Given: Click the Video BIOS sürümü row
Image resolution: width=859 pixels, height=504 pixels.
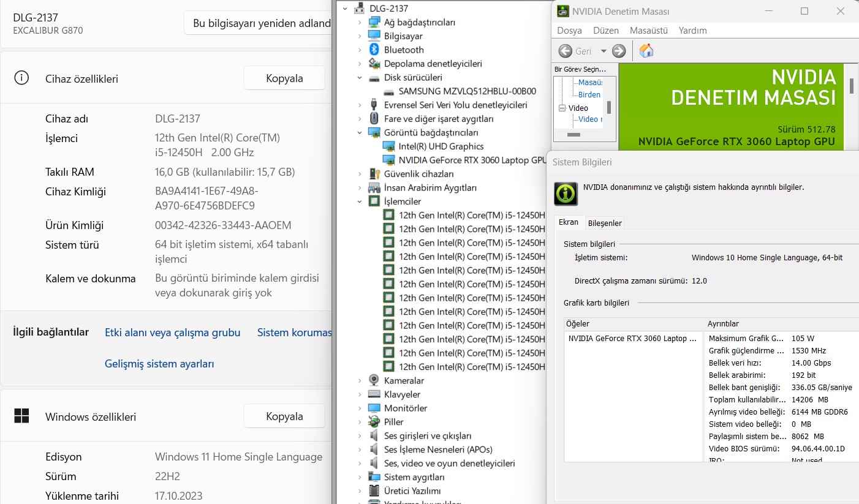Looking at the screenshot, I should pos(782,448).
